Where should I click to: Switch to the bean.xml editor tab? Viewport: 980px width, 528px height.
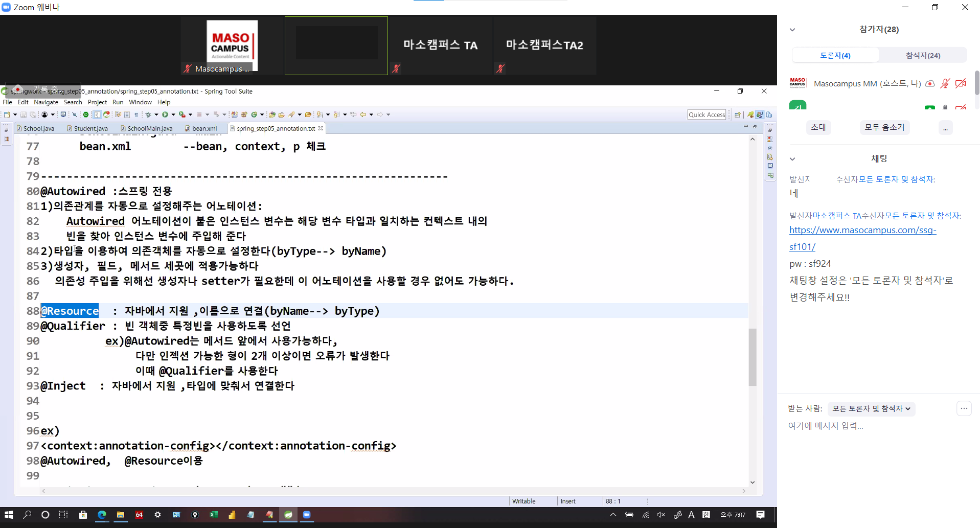pos(204,128)
